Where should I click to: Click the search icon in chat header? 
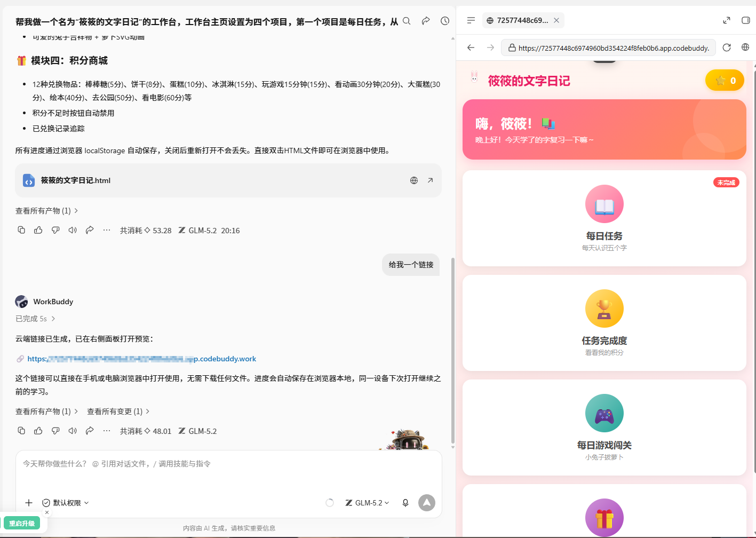[407, 21]
